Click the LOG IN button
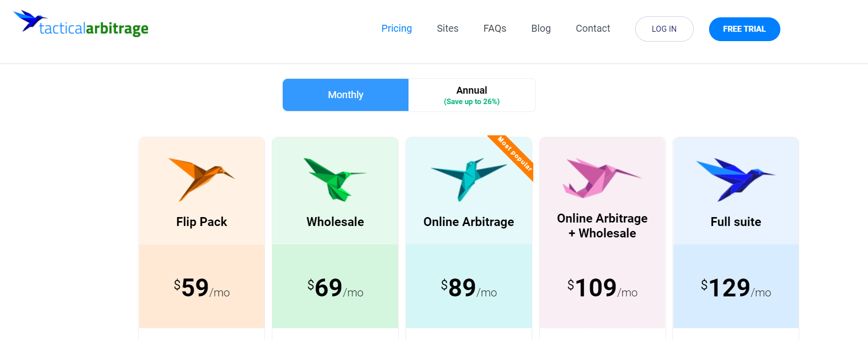The height and width of the screenshot is (340, 868). point(664,29)
